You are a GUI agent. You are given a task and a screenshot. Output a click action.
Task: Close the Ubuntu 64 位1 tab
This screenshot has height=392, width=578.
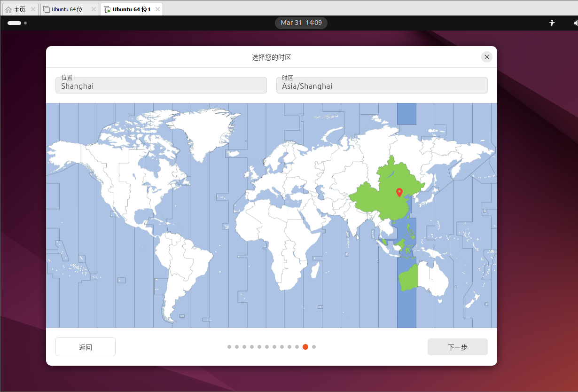coord(157,9)
